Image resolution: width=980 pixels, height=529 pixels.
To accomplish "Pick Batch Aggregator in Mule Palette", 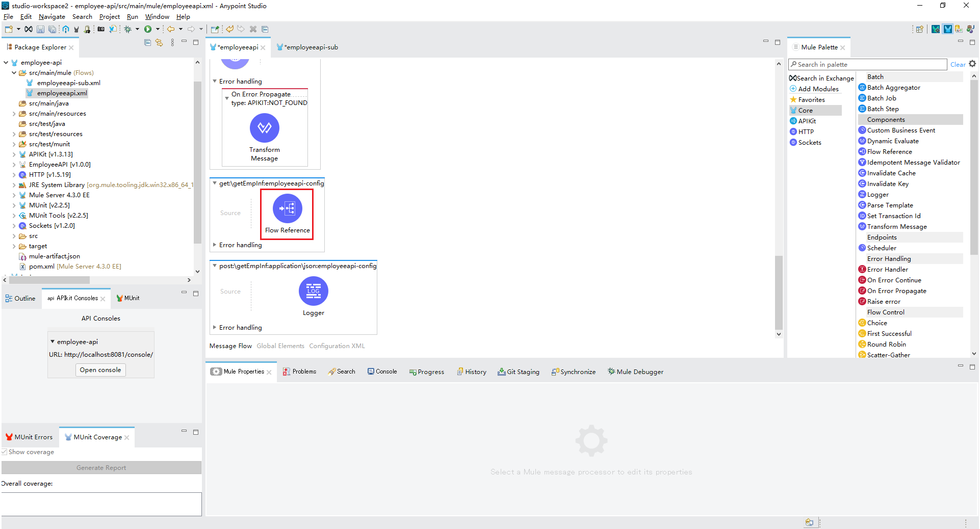I will [893, 88].
